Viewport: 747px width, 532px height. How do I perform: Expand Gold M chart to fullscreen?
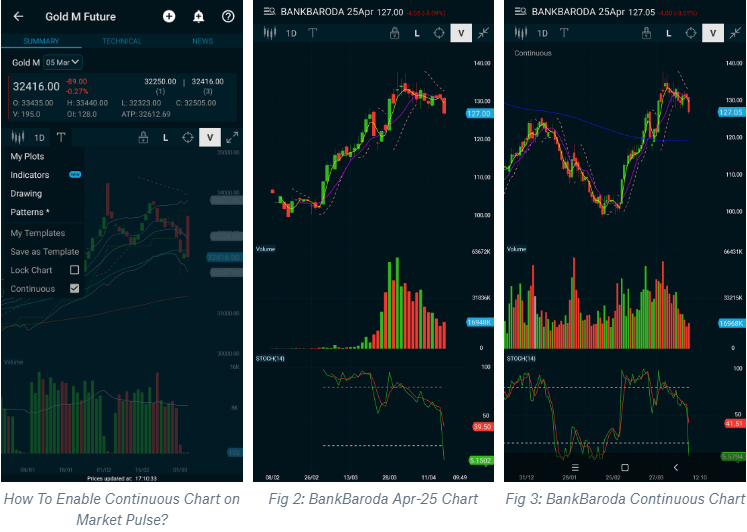pos(232,138)
